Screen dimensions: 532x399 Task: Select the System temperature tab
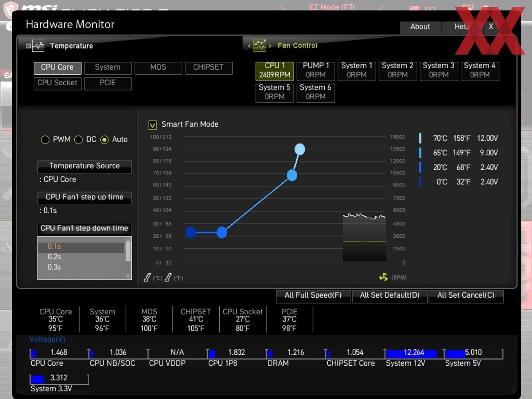[x=108, y=68]
